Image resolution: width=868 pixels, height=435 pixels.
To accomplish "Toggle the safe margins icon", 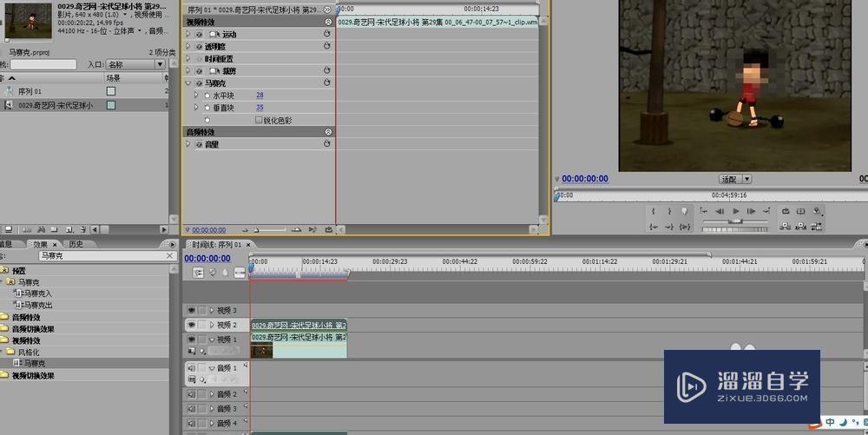I will (x=800, y=211).
